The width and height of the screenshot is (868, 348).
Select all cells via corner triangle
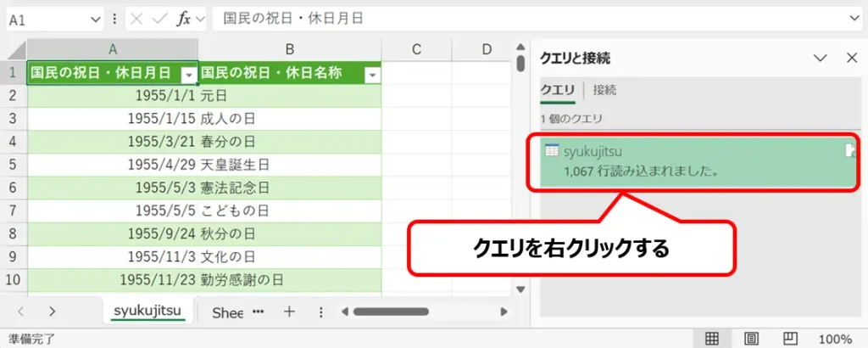(17, 52)
